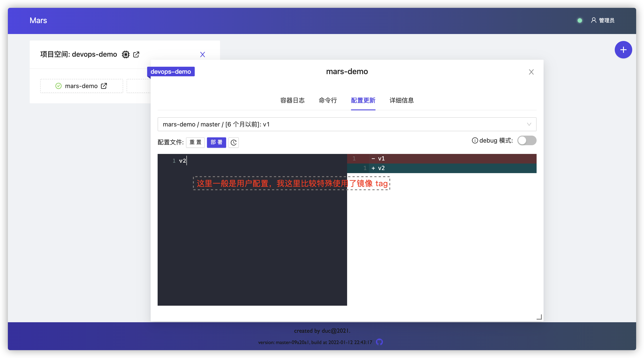This screenshot has height=358, width=644.
Task: Click the devops-demo namespace tag label
Action: point(171,72)
